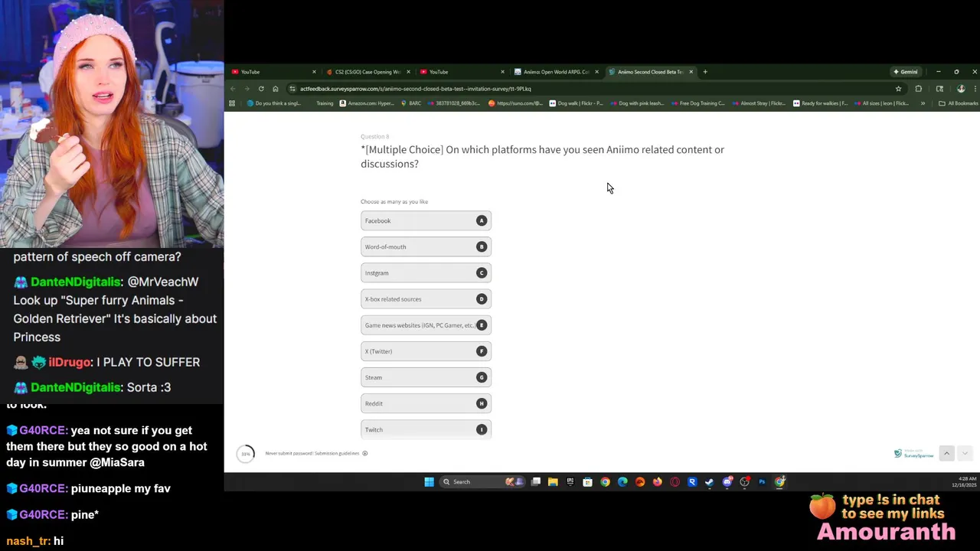
Task: Open the Extensions puzzle icon
Action: pos(919,89)
